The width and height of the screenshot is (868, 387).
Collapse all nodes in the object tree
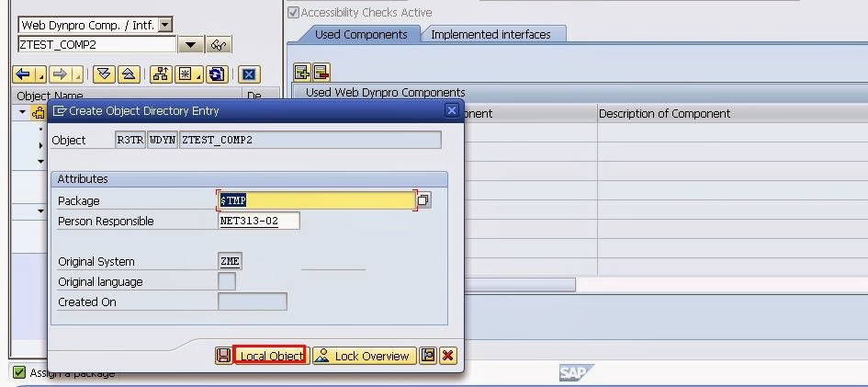129,74
